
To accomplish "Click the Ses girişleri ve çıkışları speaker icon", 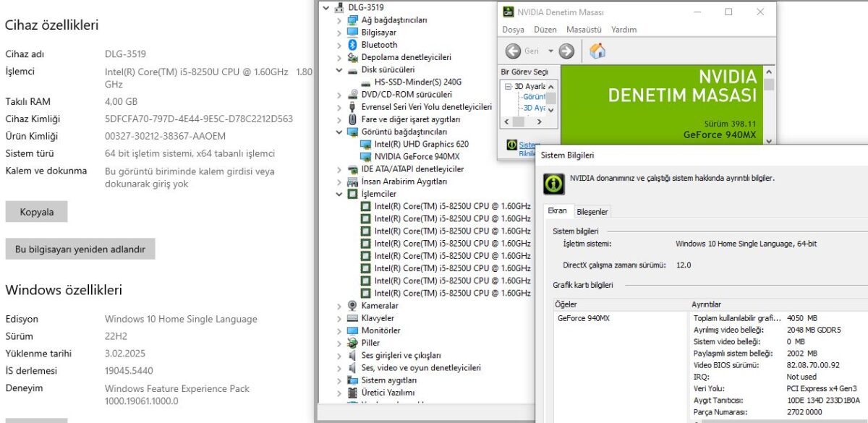I will 352,355.
